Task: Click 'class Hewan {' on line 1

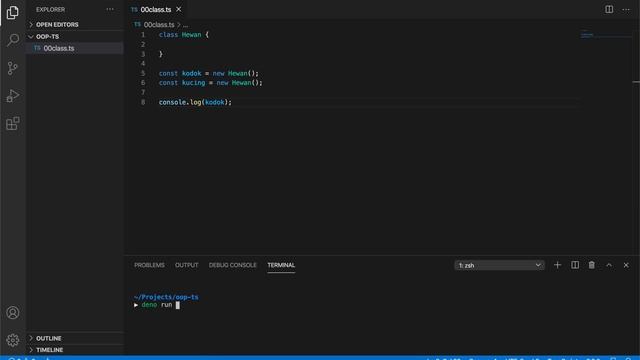Action: click(184, 35)
